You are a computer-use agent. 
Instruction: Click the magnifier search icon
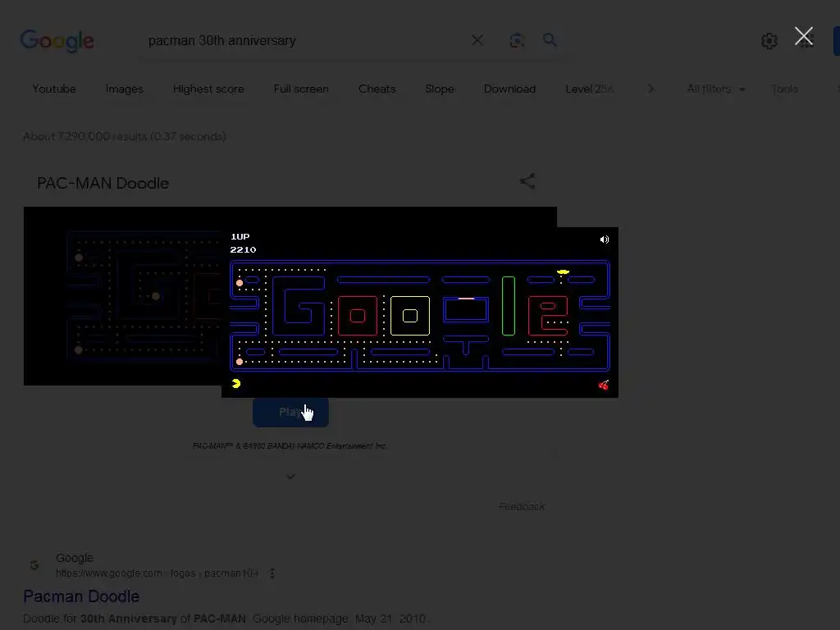(x=550, y=39)
